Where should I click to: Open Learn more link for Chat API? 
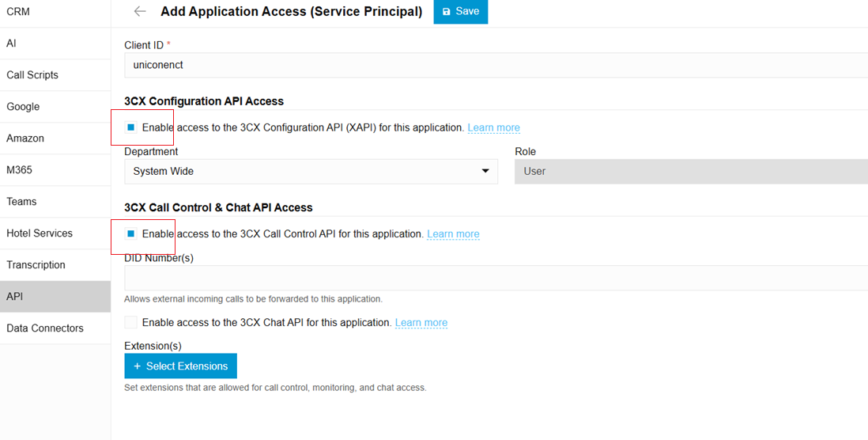point(421,323)
